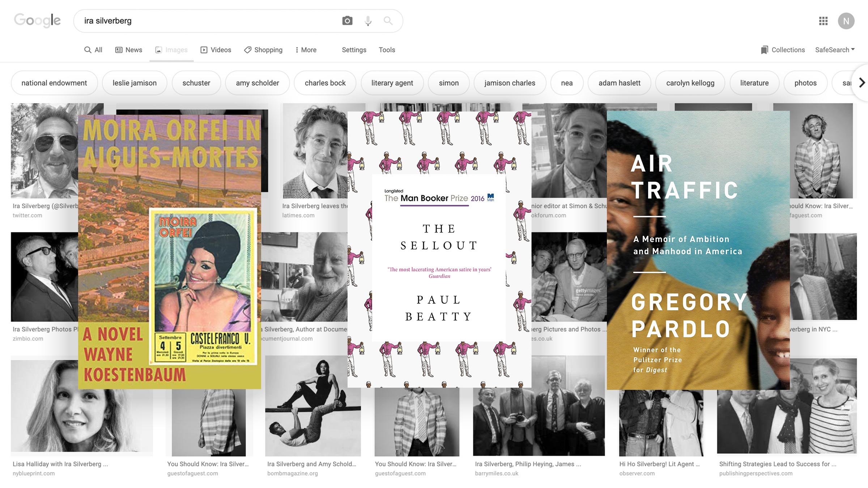Show next suggestion chips with arrow

[x=862, y=83]
